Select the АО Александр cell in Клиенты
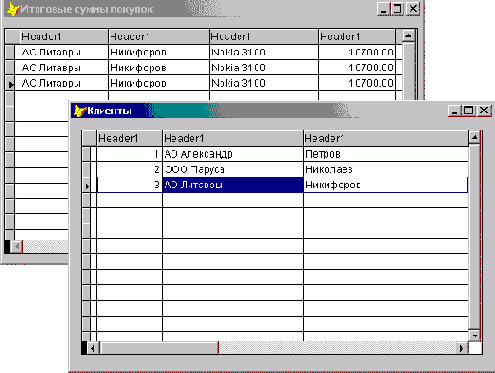Screen dimensions: 495x373 pyautogui.click(x=233, y=154)
